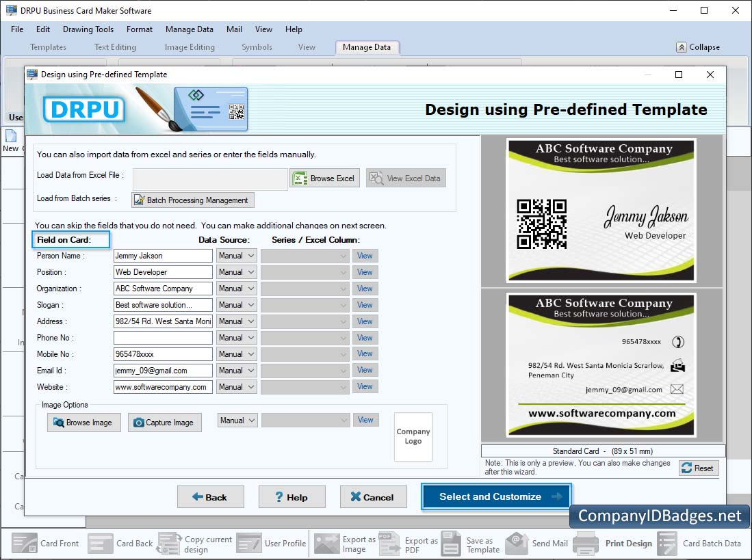Viewport: 752px width, 560px height.
Task: Click Export as Image icon
Action: [x=327, y=543]
